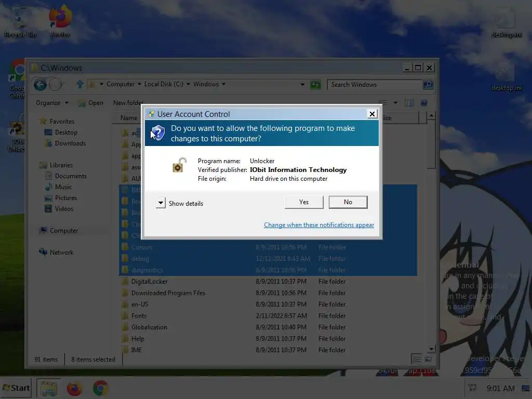Image resolution: width=532 pixels, height=399 pixels.
Task: Select the en-US folder
Action: click(x=268, y=304)
